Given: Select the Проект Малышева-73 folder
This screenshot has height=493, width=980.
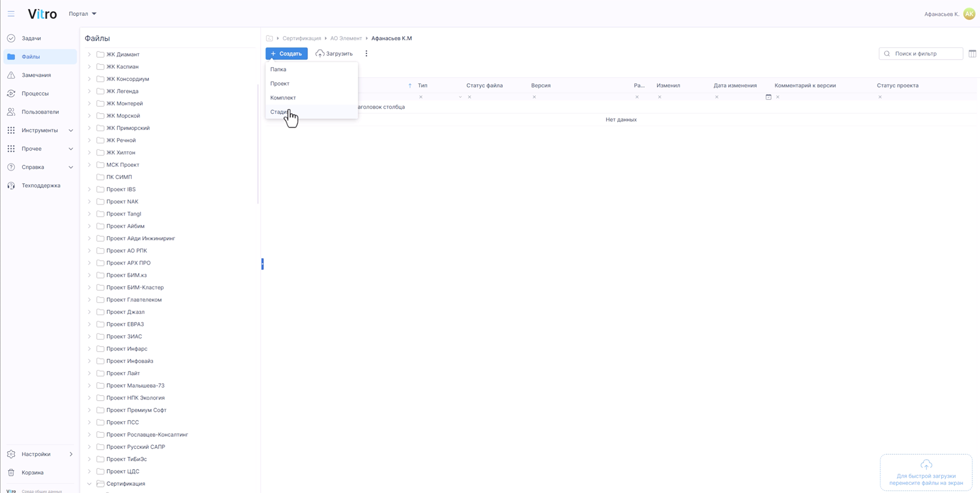Looking at the screenshot, I should point(135,386).
